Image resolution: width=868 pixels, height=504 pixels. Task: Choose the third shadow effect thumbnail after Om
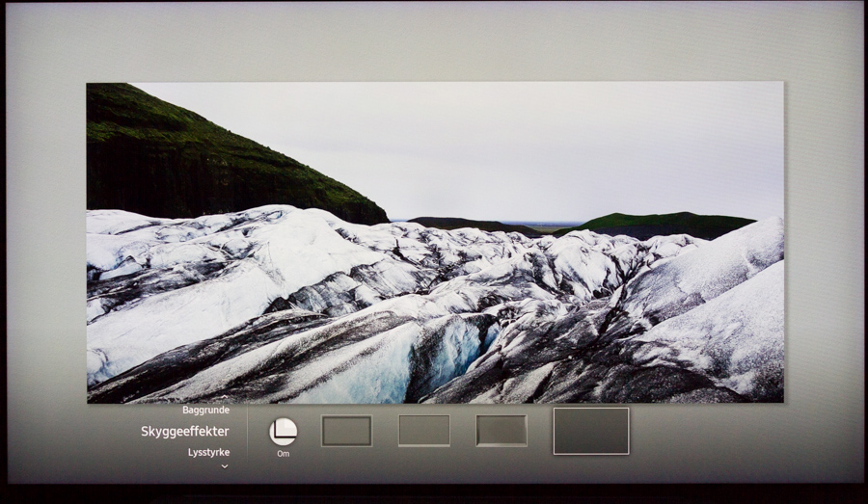(501, 431)
